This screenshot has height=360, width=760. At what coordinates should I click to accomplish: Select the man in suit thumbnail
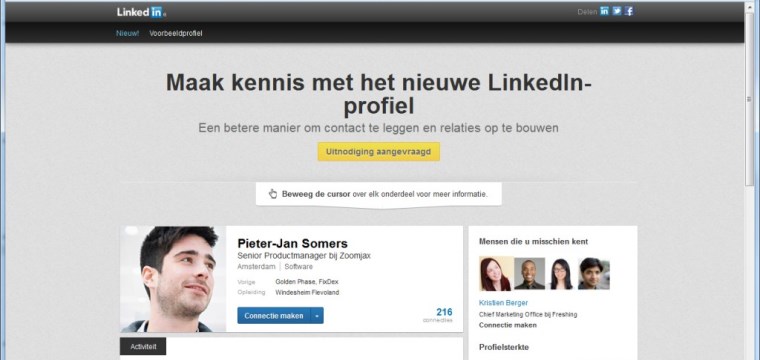[x=529, y=273]
